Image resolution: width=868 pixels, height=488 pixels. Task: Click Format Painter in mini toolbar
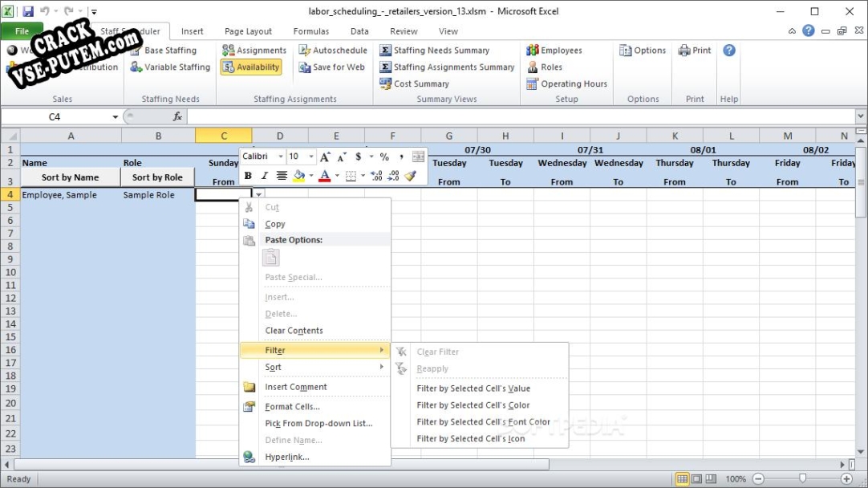pos(410,176)
